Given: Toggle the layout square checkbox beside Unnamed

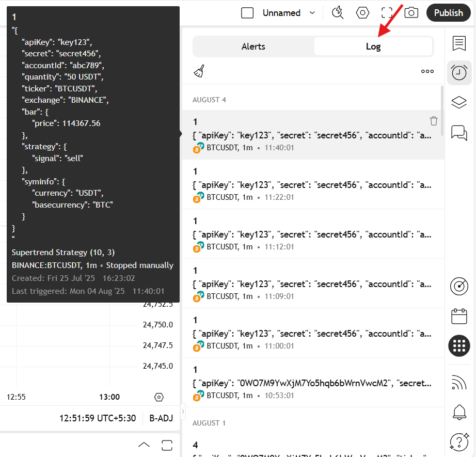Looking at the screenshot, I should tap(247, 13).
